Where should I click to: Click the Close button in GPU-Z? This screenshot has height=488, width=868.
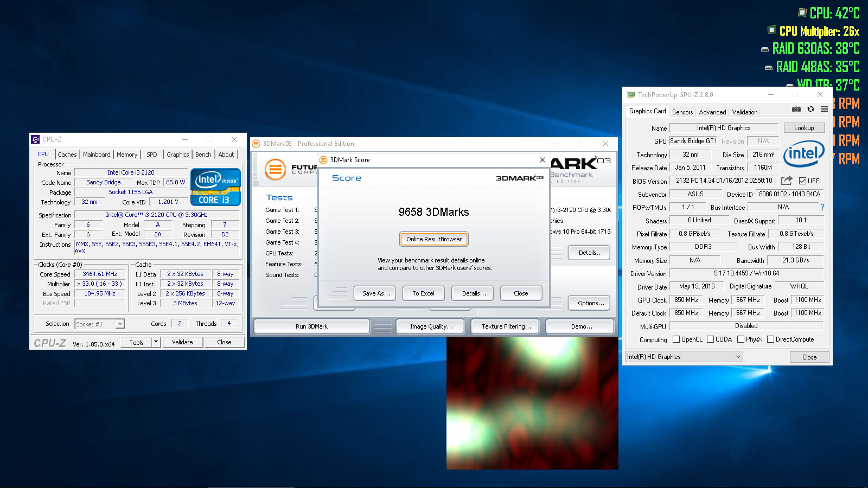tap(809, 357)
